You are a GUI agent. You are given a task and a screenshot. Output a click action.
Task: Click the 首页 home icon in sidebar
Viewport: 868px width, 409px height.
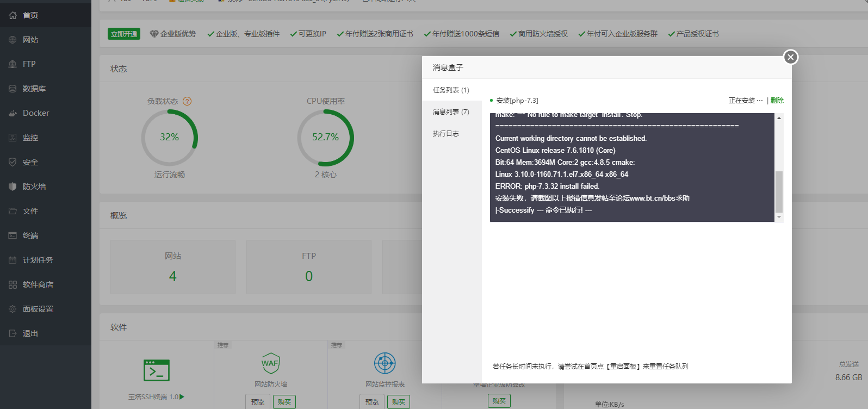click(x=13, y=15)
